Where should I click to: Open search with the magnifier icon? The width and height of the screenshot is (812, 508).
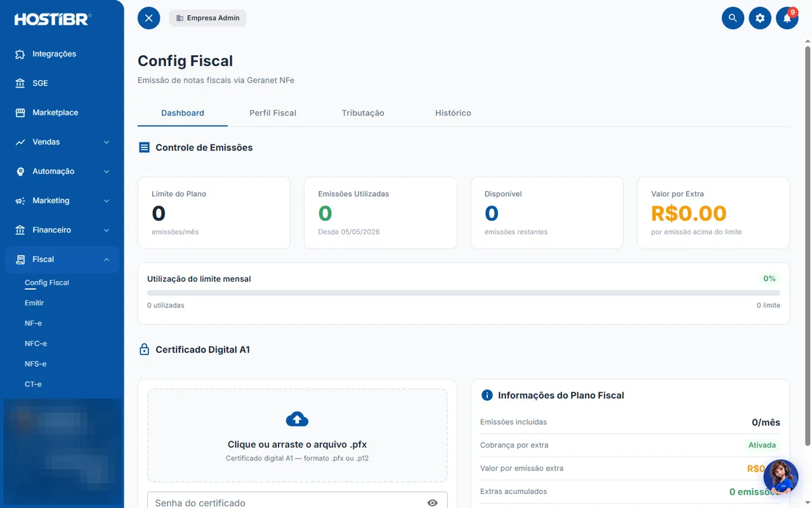(733, 18)
